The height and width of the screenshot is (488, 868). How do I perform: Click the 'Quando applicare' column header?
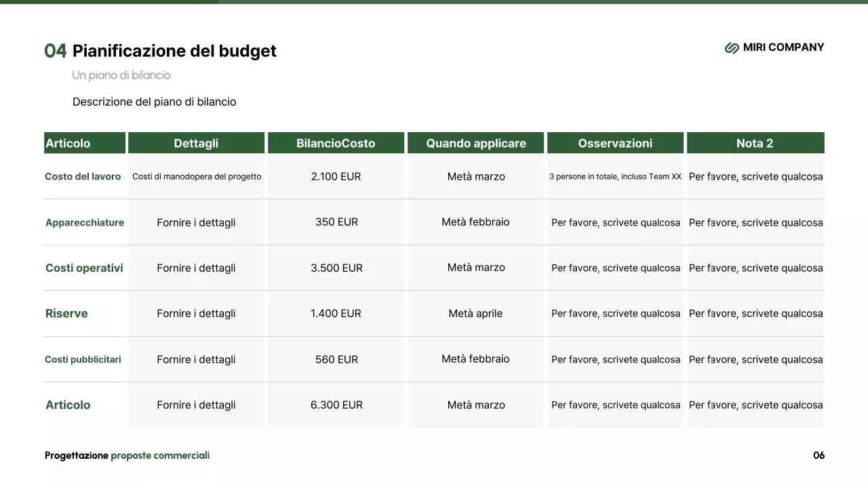pyautogui.click(x=476, y=143)
